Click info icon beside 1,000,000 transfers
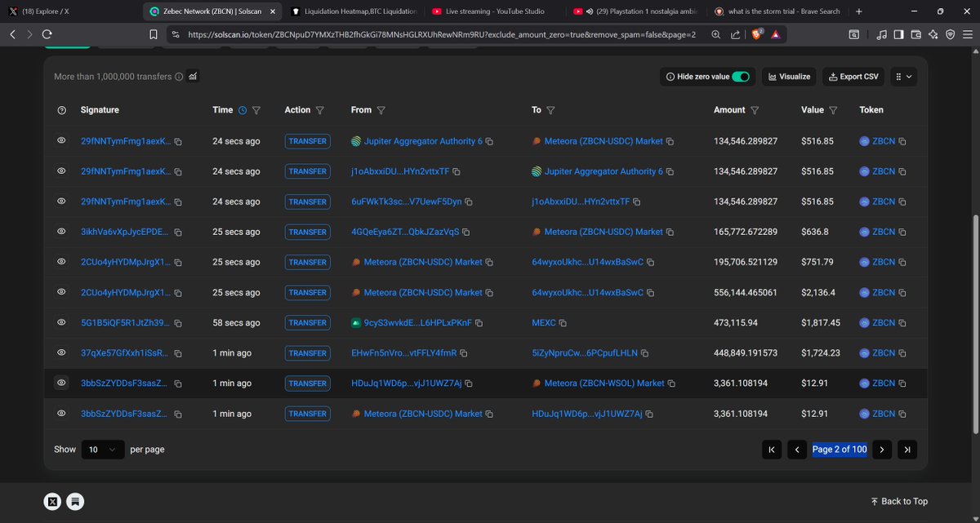Viewport: 980px width, 523px height. coord(179,77)
